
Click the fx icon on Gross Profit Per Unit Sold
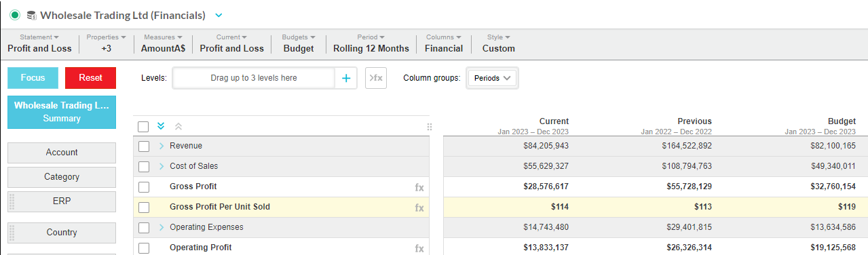click(419, 208)
